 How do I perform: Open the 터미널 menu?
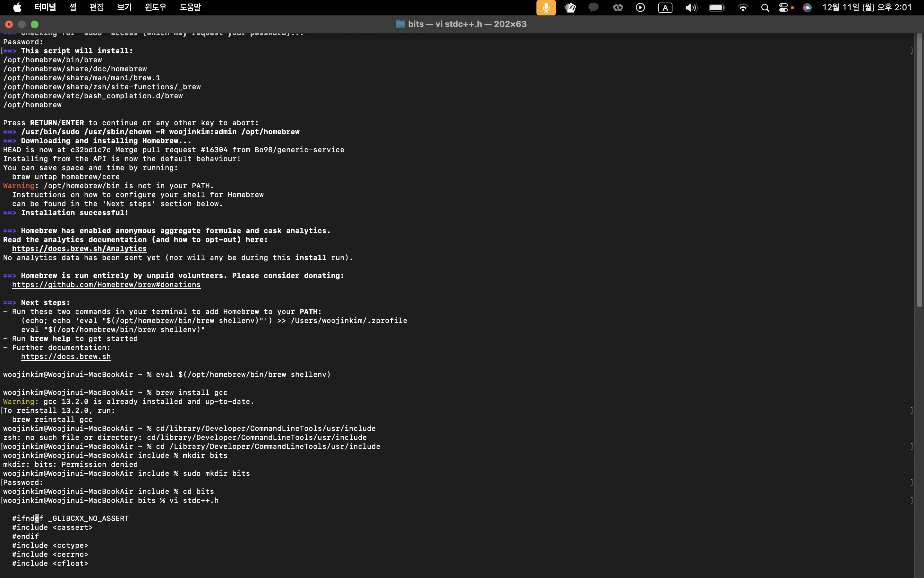click(45, 7)
